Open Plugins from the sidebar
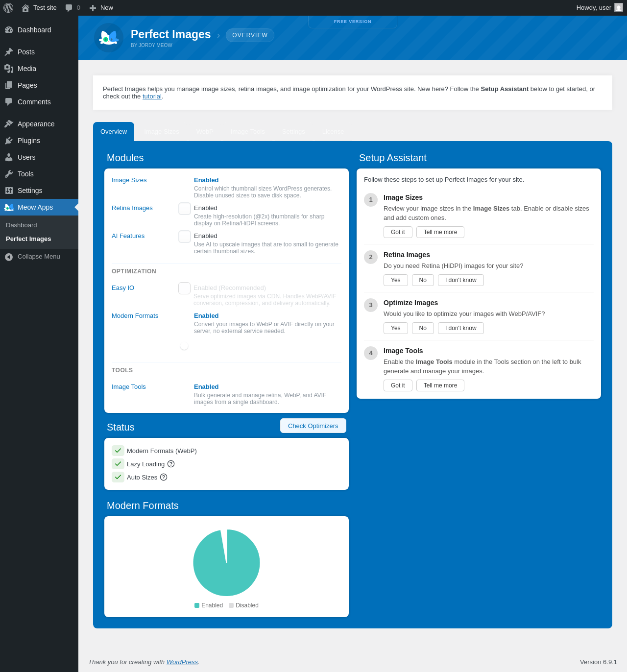This screenshot has width=627, height=672. [x=28, y=141]
